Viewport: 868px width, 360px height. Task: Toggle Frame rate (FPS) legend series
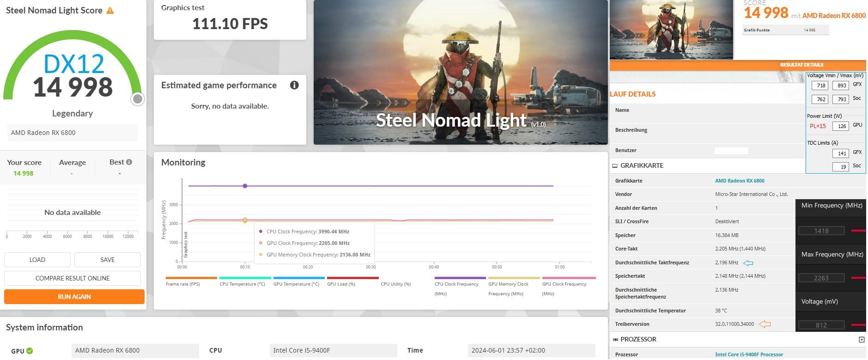191,281
